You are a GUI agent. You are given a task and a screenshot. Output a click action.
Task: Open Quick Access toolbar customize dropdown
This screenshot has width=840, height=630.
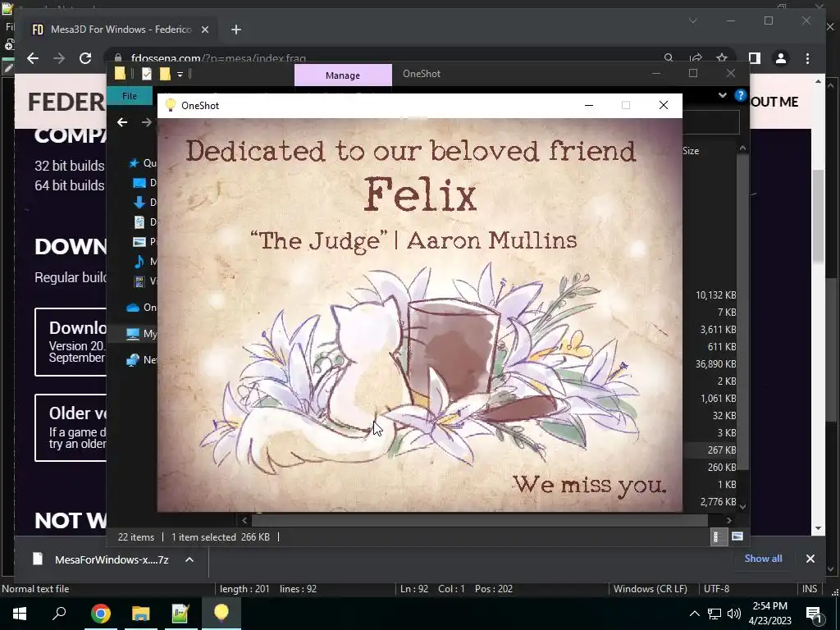(180, 74)
